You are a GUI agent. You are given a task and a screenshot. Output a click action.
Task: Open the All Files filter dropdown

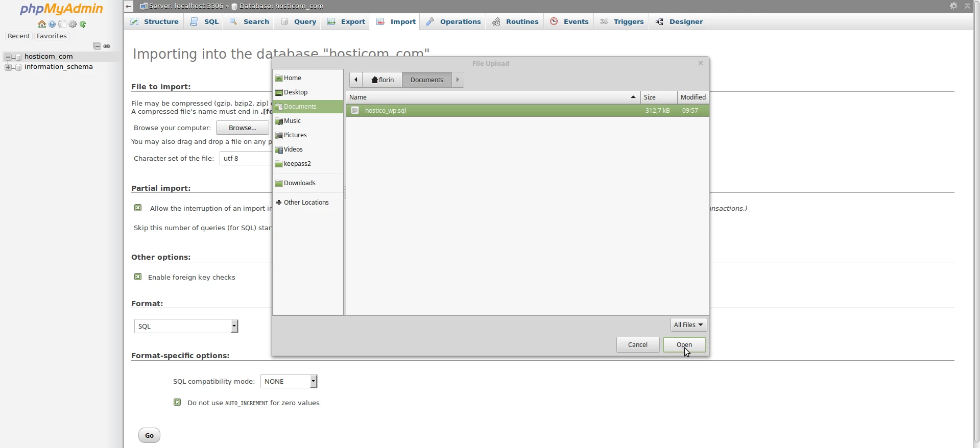click(x=688, y=325)
